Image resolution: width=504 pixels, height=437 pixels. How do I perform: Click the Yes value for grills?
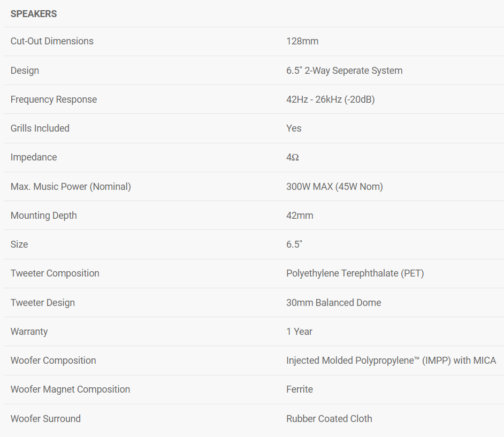click(x=294, y=128)
